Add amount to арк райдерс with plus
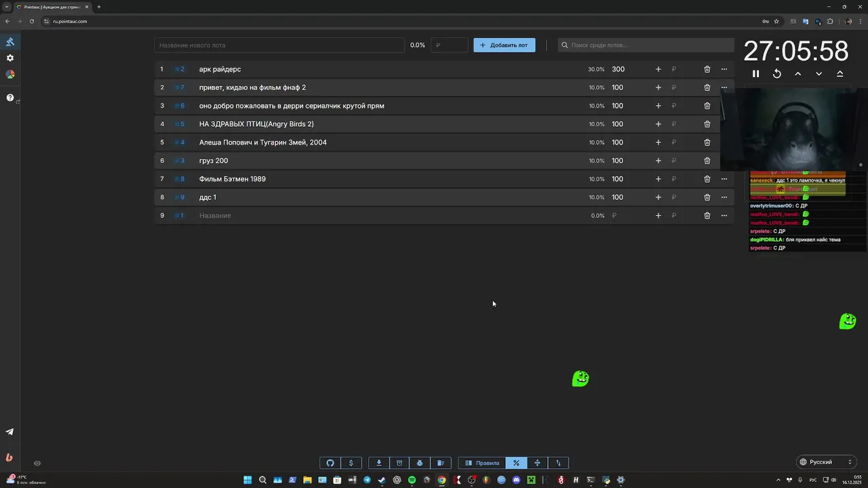The width and height of the screenshot is (868, 488). click(x=658, y=69)
